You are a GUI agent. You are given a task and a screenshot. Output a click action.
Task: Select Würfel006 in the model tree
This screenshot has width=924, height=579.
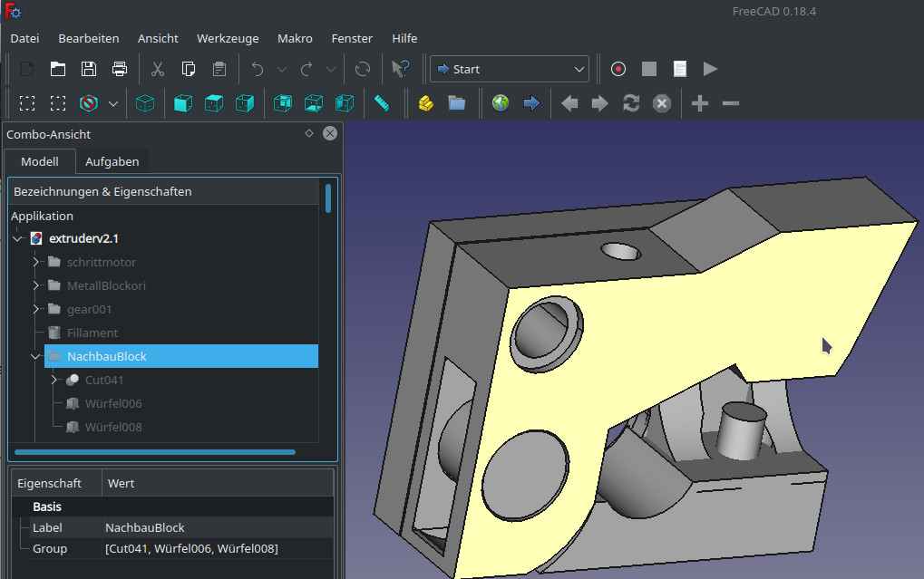[x=112, y=403]
